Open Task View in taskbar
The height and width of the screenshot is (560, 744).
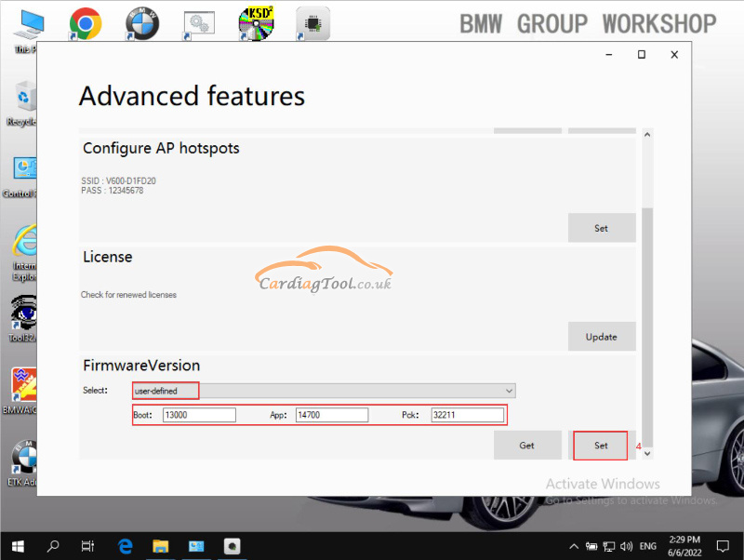(88, 546)
